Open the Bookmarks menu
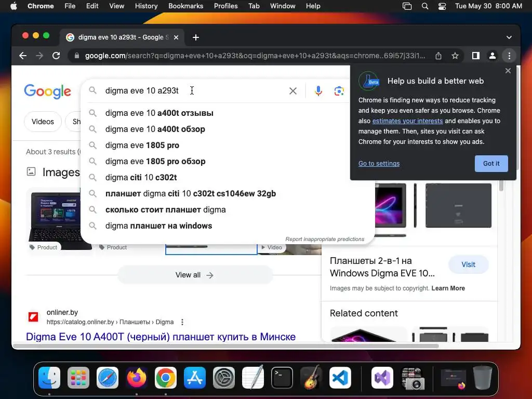Image resolution: width=532 pixels, height=399 pixels. tap(186, 6)
